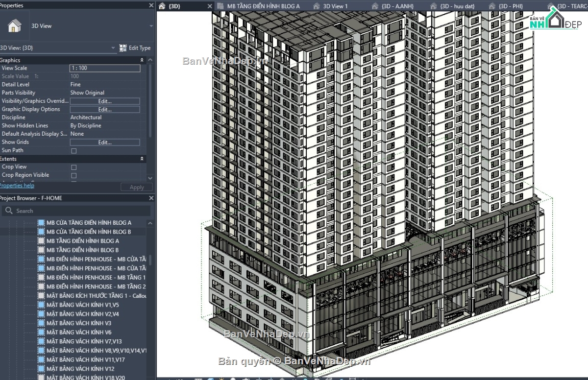Click the Apply button in Properties
The width and height of the screenshot is (588, 380).
(x=136, y=187)
